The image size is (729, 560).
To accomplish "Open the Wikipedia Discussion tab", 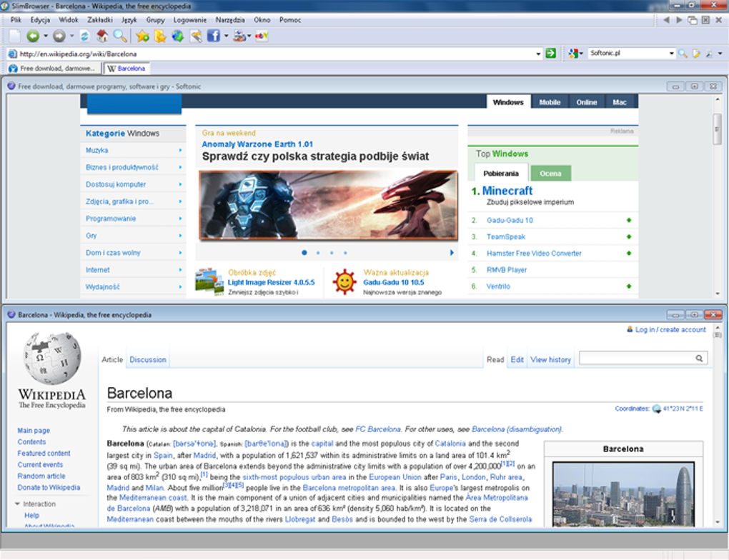I will 148,360.
